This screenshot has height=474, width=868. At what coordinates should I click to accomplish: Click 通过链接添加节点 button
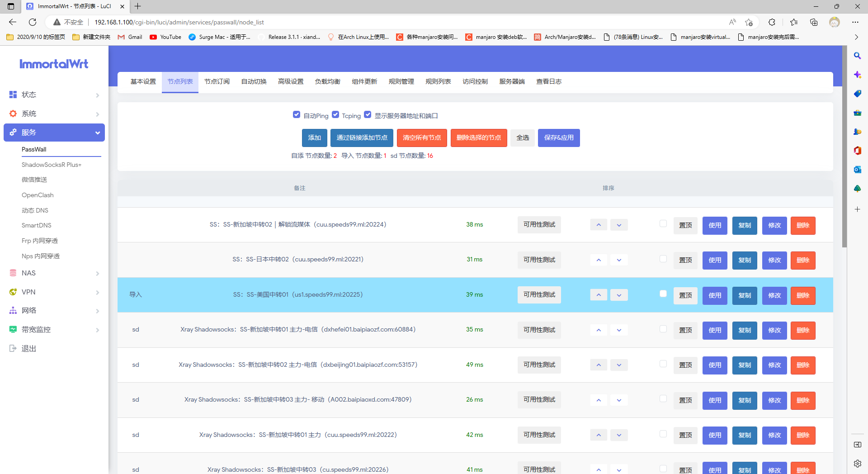coord(362,138)
